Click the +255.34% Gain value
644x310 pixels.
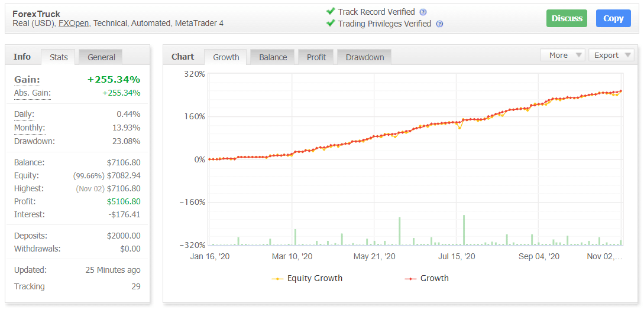pyautogui.click(x=114, y=80)
